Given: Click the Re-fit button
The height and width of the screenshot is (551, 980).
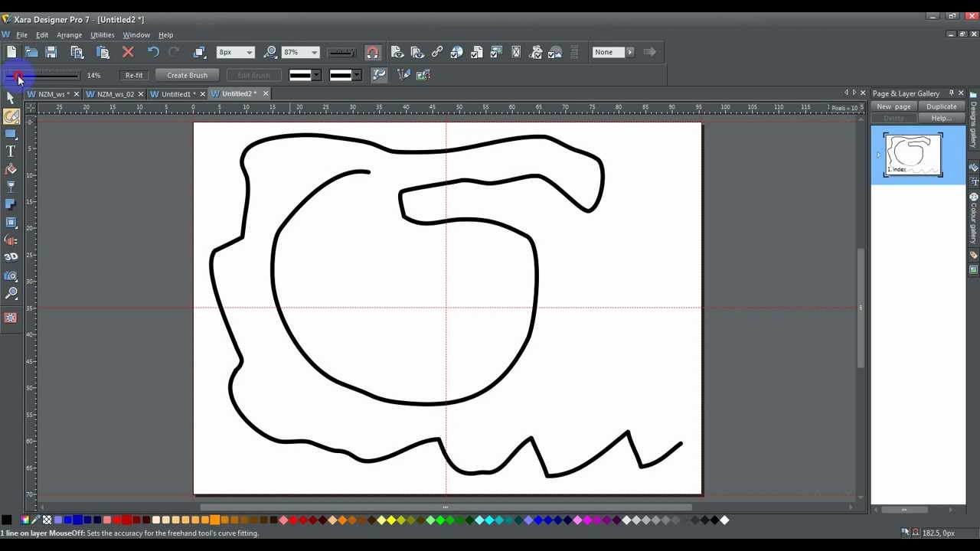Looking at the screenshot, I should (134, 75).
